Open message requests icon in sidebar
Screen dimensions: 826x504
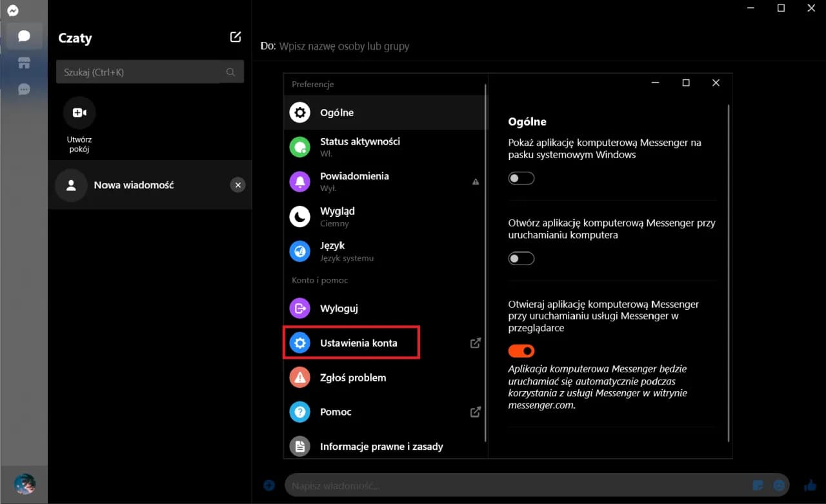coord(24,89)
